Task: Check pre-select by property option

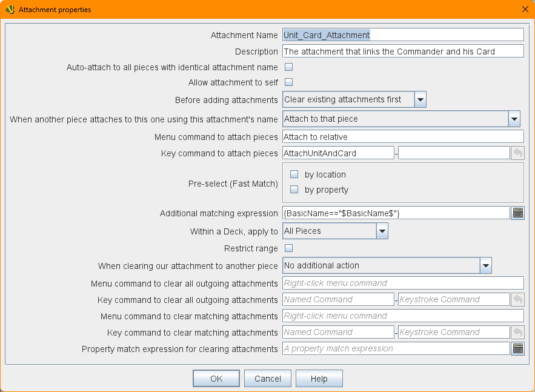Action: tap(294, 190)
